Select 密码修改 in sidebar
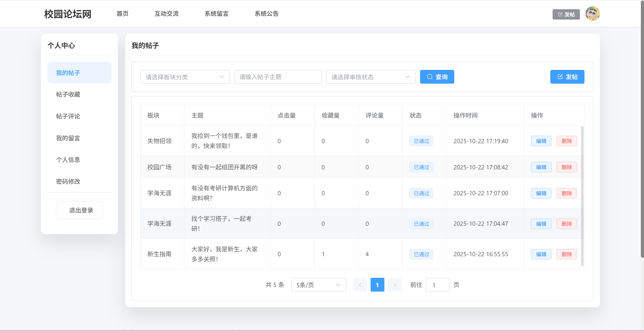644x331 pixels. click(68, 181)
